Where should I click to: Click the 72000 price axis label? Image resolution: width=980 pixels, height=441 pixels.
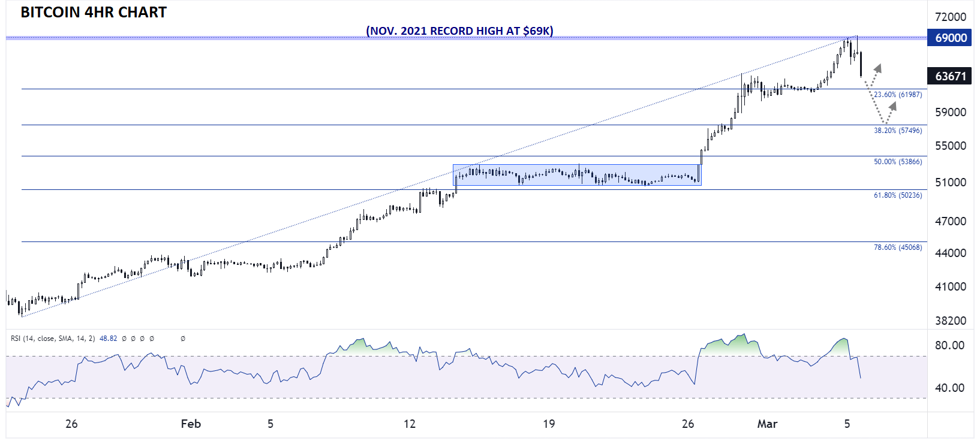click(951, 17)
